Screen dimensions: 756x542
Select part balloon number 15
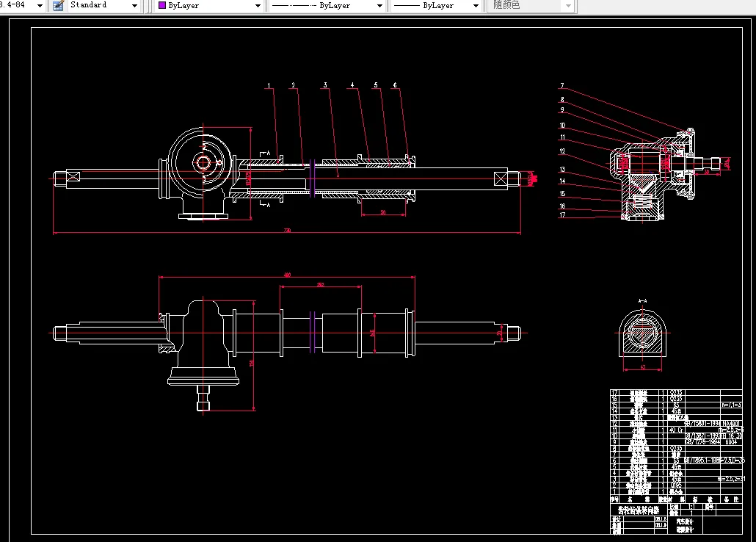[562, 194]
